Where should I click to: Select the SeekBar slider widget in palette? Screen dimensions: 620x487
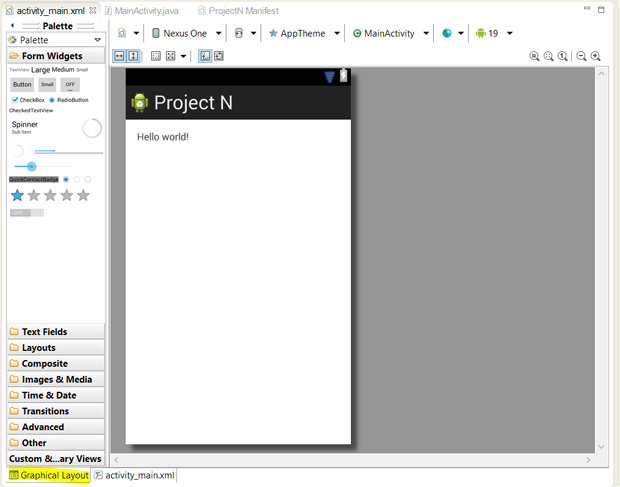42,166
